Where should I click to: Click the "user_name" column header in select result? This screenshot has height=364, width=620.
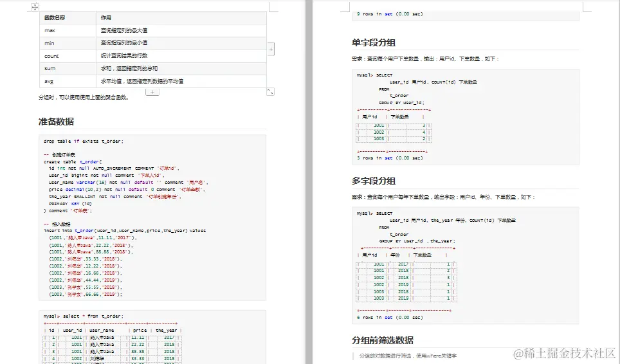click(102, 331)
